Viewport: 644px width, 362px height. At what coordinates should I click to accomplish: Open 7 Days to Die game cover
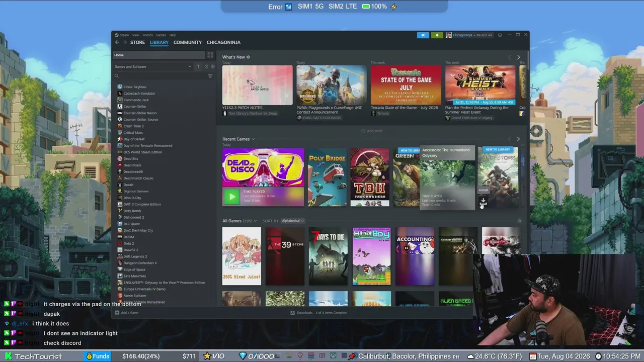coord(328,256)
